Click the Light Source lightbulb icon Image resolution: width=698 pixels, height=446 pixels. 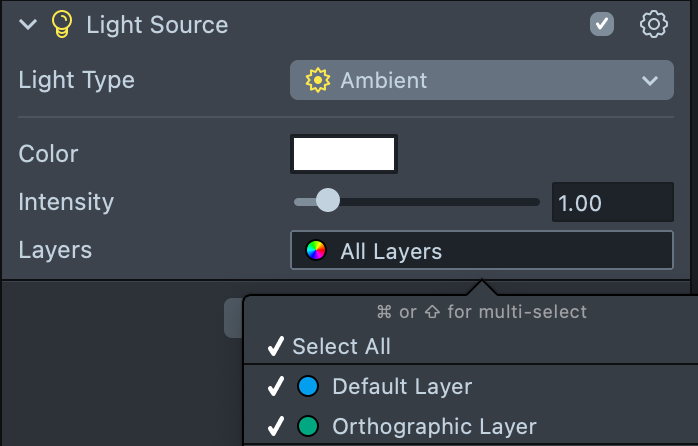coord(62,25)
